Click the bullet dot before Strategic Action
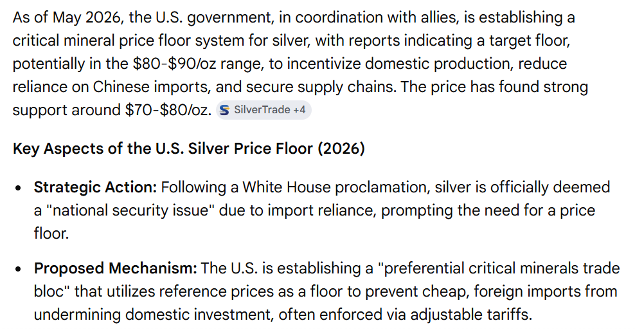Screen dimensions: 644x332 [17, 189]
